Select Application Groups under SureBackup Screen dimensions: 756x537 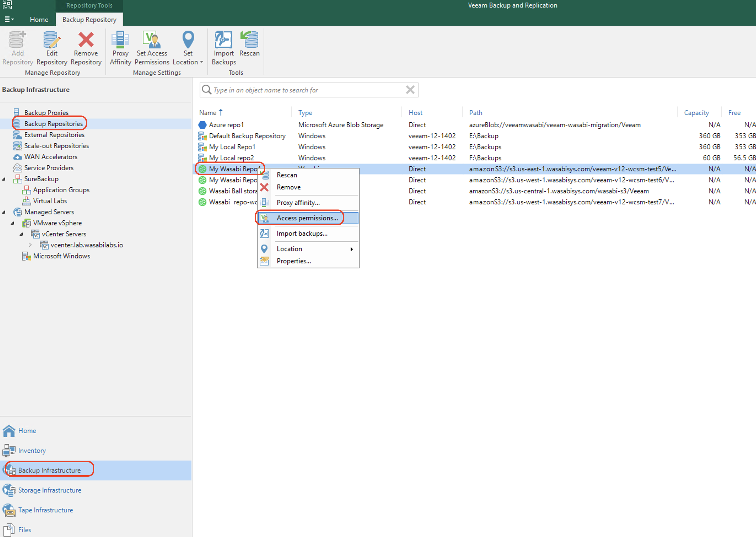(61, 190)
